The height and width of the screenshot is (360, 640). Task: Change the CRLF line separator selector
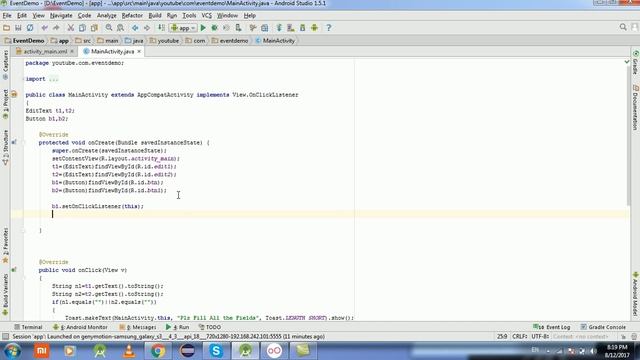(x=520, y=337)
